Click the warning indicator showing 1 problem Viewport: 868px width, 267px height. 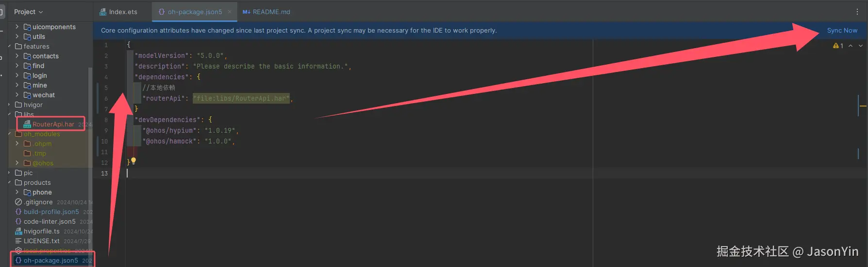(x=838, y=46)
